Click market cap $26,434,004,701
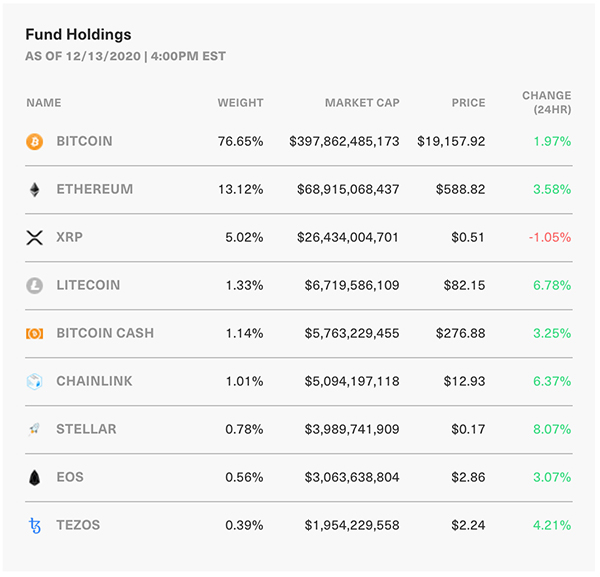The height and width of the screenshot is (577, 600). tap(348, 237)
